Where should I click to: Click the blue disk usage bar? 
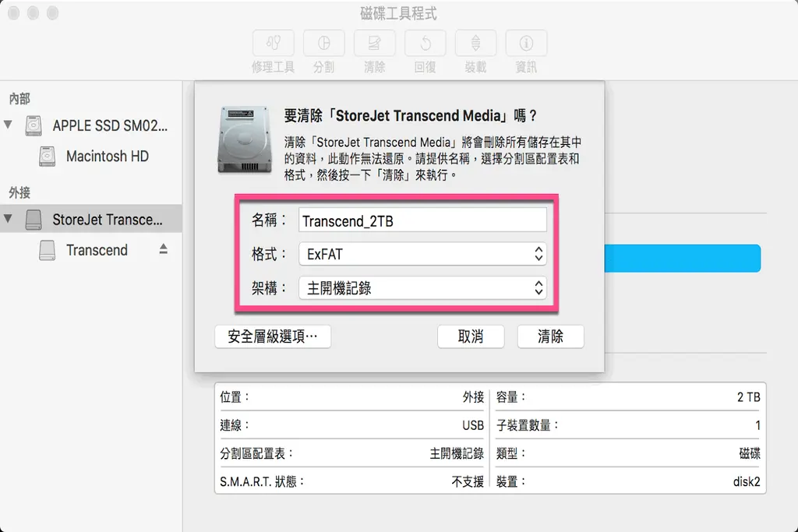(682, 258)
